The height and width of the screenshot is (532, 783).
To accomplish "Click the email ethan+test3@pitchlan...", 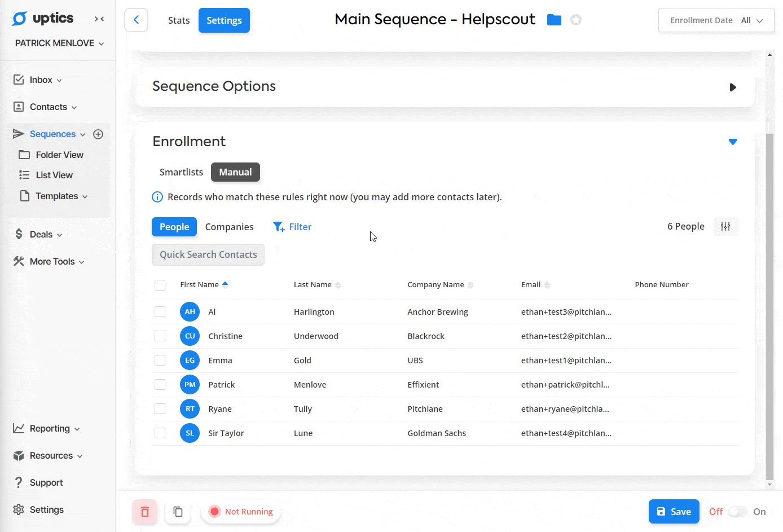I will [566, 312].
